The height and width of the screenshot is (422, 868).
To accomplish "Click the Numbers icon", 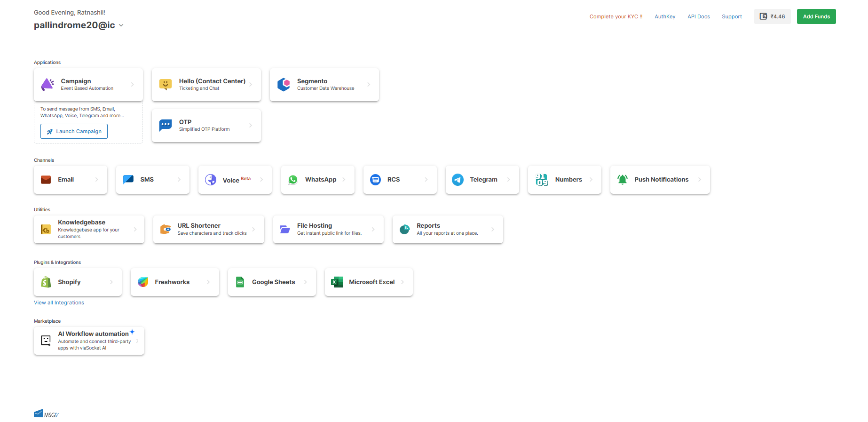I will pos(542,180).
